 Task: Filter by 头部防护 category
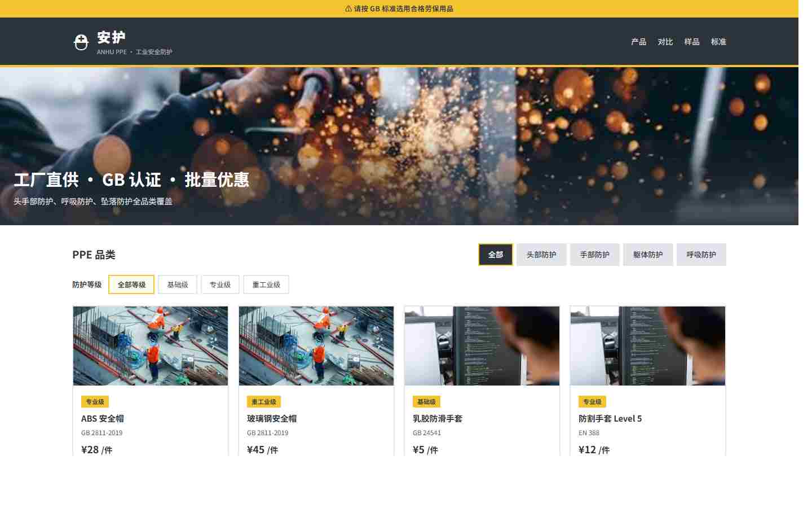(541, 255)
